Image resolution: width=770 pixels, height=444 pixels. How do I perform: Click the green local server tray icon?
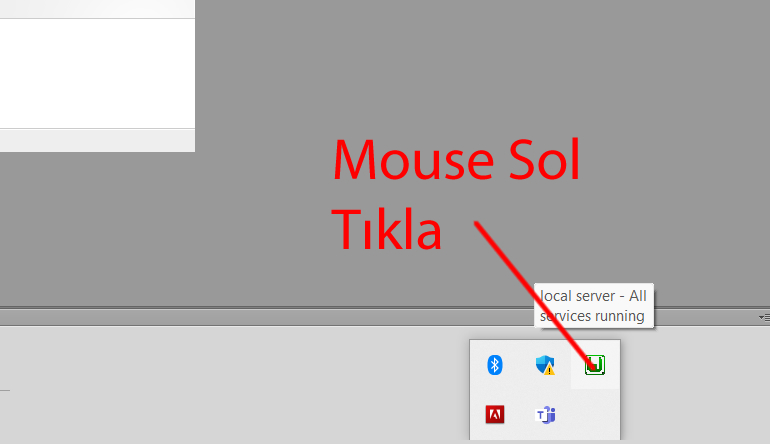[x=595, y=365]
